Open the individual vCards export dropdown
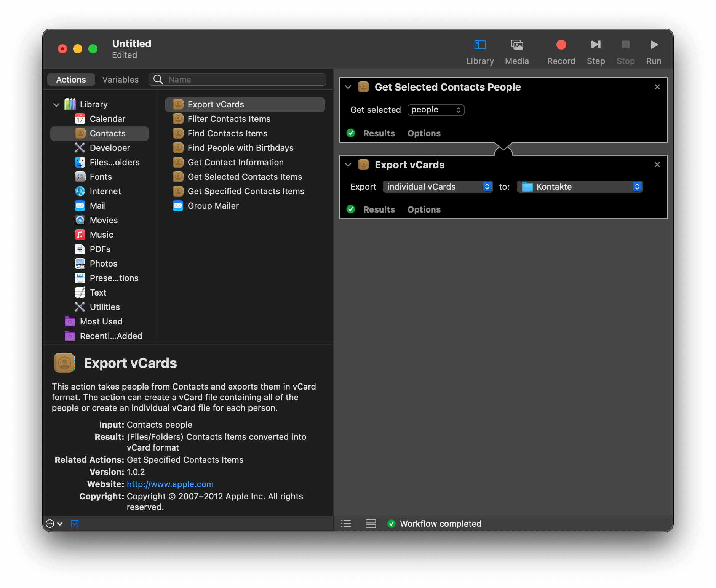Image resolution: width=716 pixels, height=588 pixels. tap(438, 187)
